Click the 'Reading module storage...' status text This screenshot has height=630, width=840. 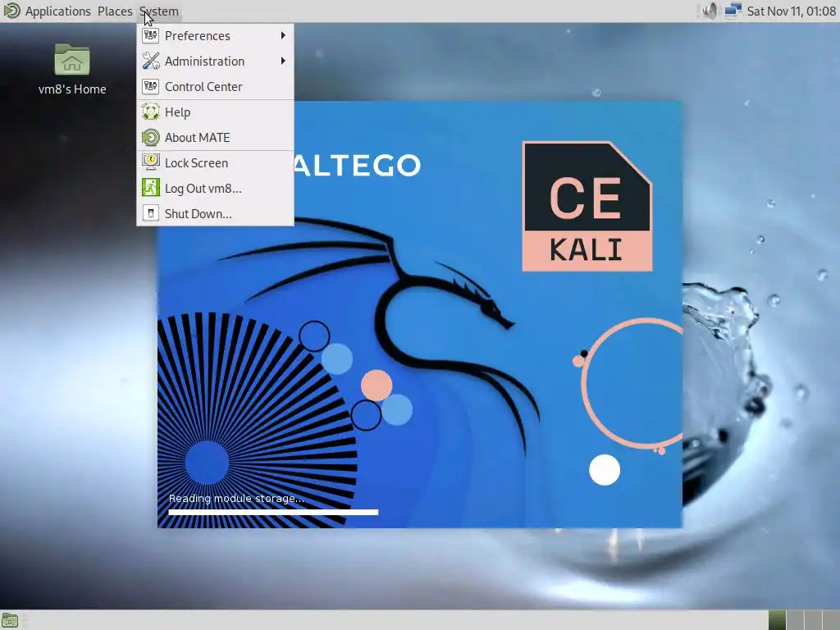pos(236,499)
